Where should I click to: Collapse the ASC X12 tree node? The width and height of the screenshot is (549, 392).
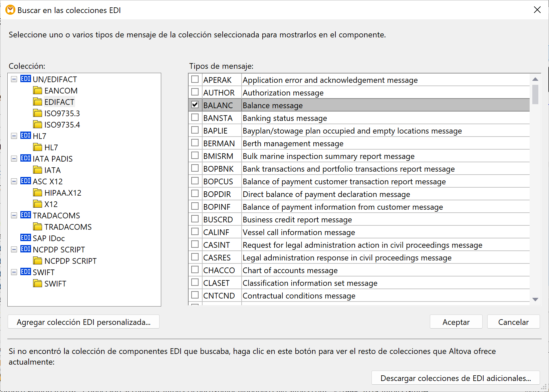[x=14, y=181]
